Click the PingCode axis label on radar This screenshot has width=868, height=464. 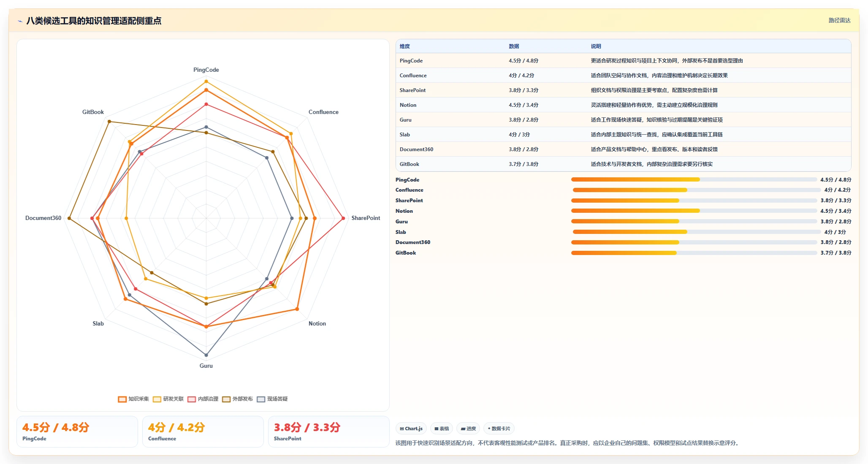(x=206, y=70)
